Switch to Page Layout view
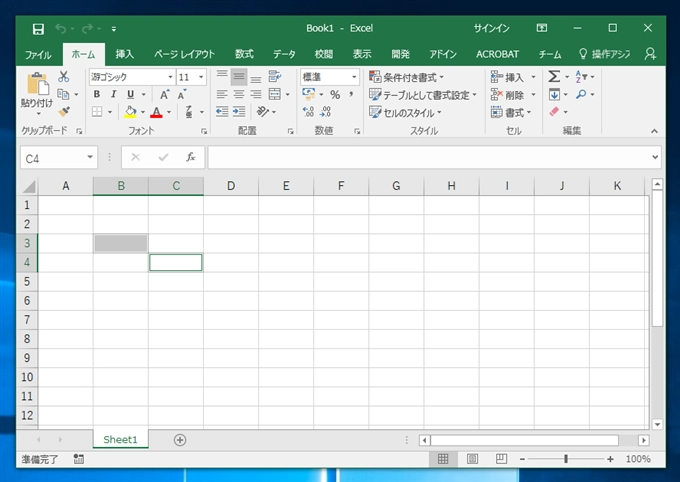Screen dimensions: 680x482 tap(472, 459)
